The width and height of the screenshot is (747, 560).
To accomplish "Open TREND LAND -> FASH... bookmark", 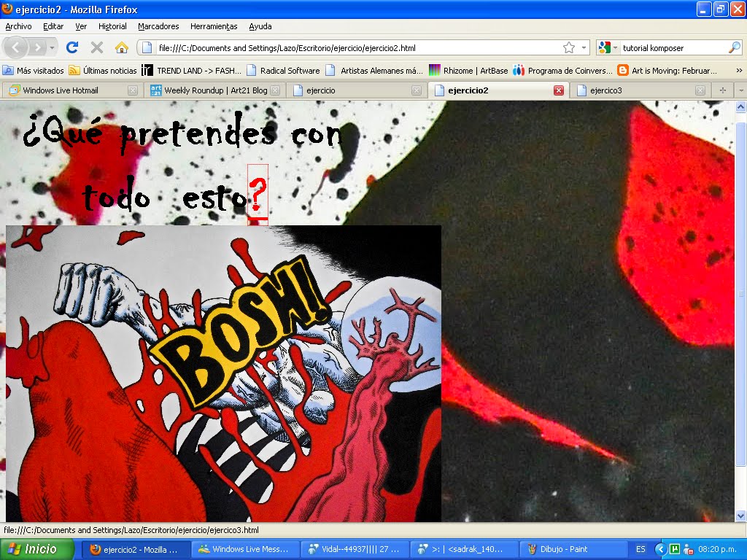I will coord(192,71).
